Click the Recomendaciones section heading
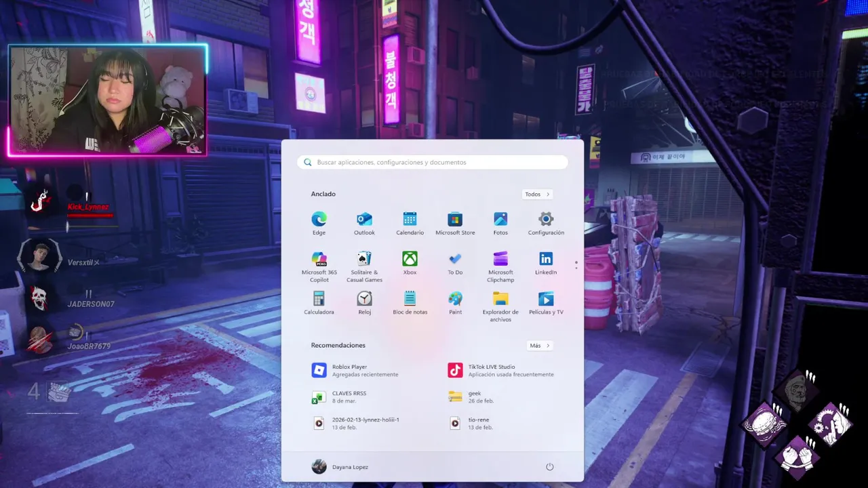Image resolution: width=868 pixels, height=488 pixels. [x=338, y=345]
